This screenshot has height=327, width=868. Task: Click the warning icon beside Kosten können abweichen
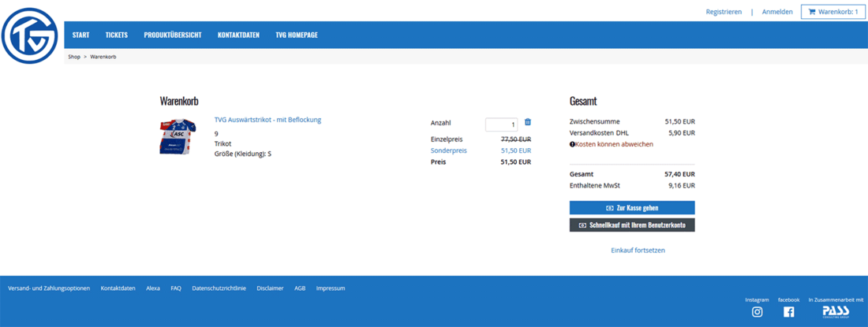point(572,144)
